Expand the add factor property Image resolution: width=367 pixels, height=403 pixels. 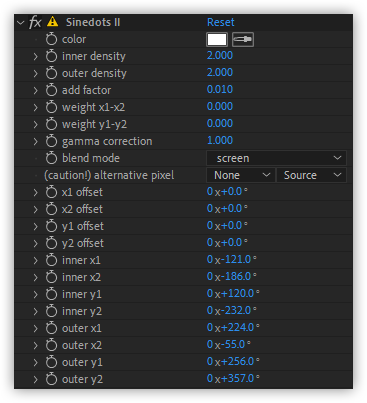click(35, 90)
